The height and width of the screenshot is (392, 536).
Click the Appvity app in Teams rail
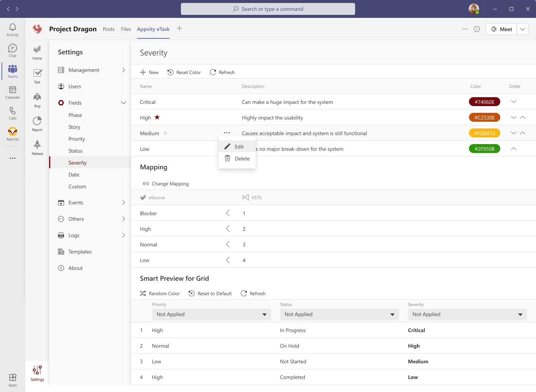(x=13, y=134)
